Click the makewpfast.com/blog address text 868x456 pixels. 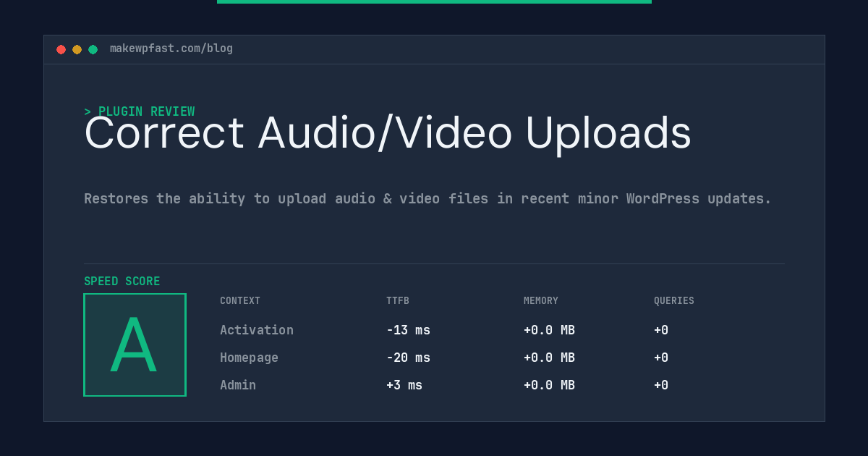pyautogui.click(x=171, y=48)
